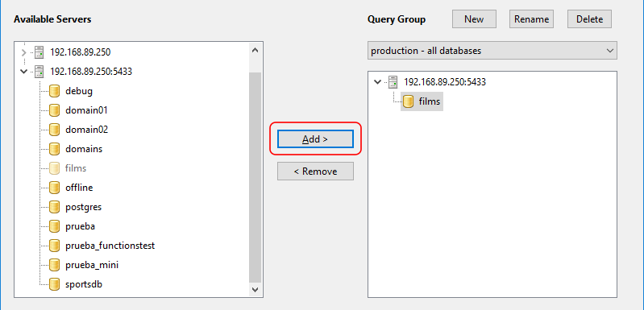Image resolution: width=644 pixels, height=310 pixels.
Task: Select the prueba_functionstest database label
Action: (110, 246)
